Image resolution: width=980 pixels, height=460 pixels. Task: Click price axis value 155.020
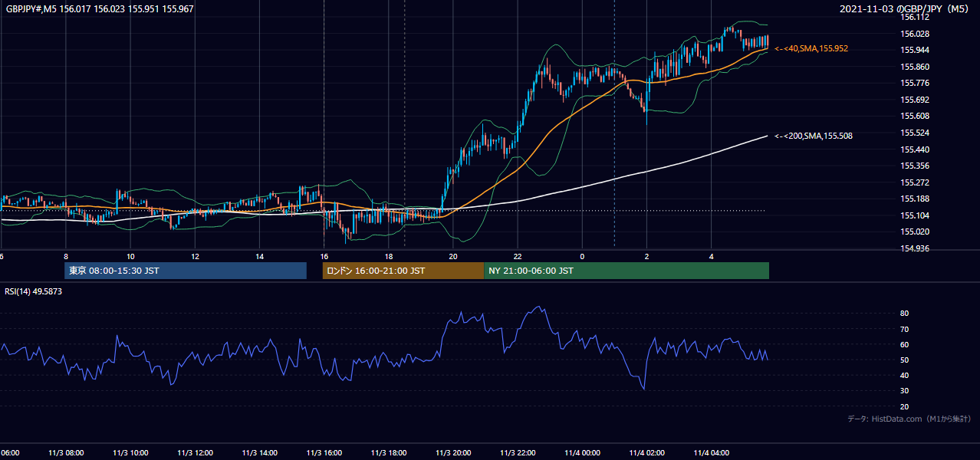915,232
